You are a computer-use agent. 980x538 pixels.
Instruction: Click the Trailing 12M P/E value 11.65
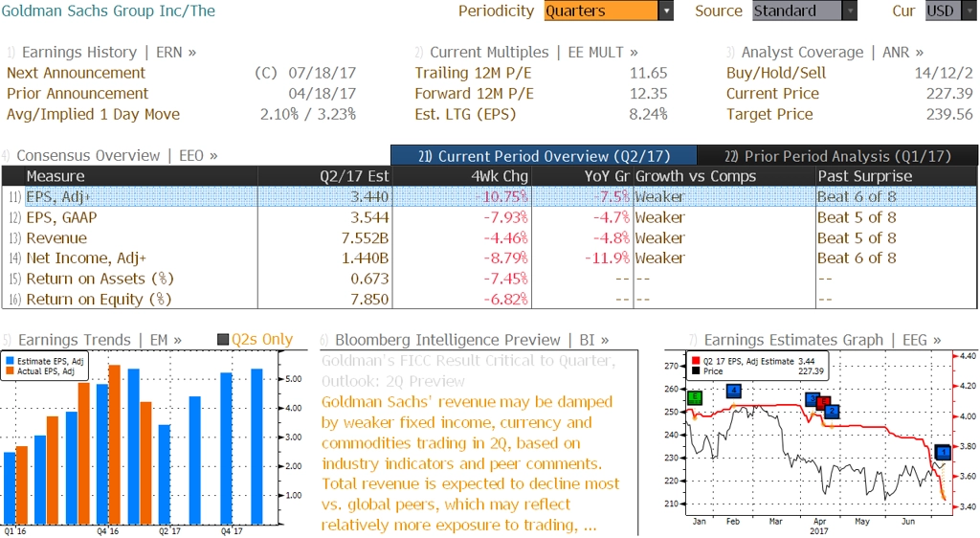pos(648,73)
